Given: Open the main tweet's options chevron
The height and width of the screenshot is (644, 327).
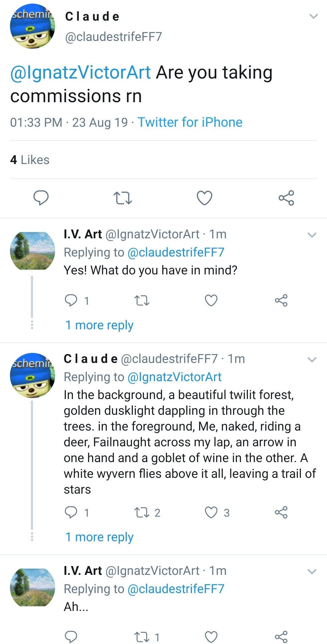Looking at the screenshot, I should (314, 16).
